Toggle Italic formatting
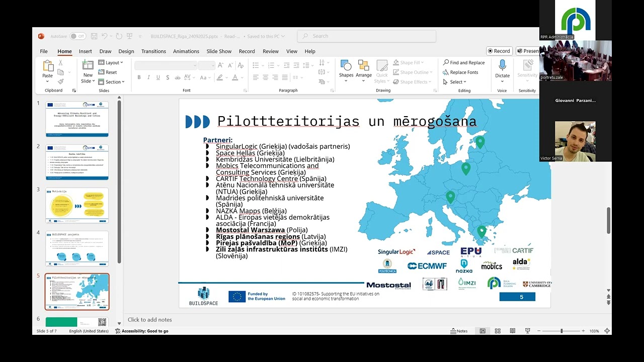 pos(149,77)
